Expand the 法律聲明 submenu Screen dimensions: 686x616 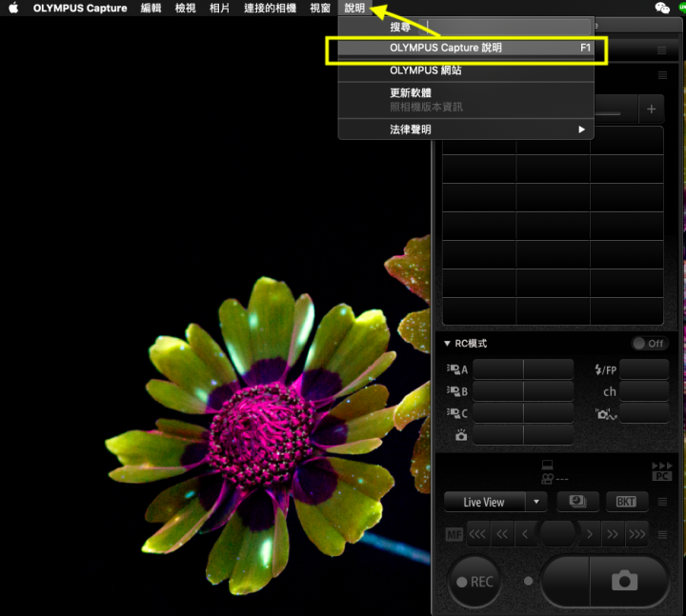[466, 129]
